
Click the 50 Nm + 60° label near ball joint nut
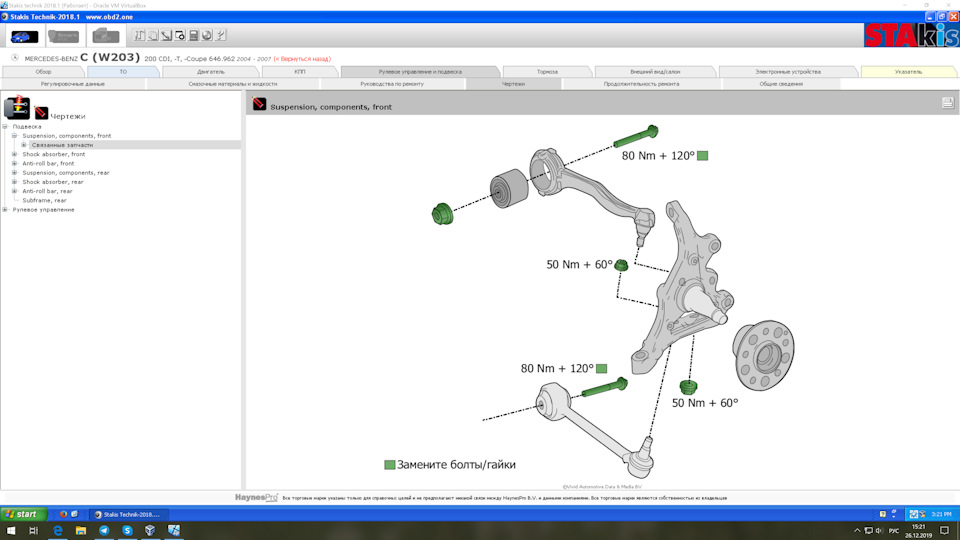[x=579, y=264]
